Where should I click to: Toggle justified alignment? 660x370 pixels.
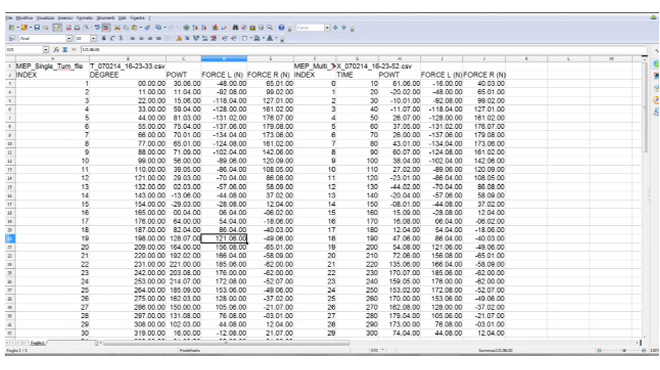pos(158,38)
